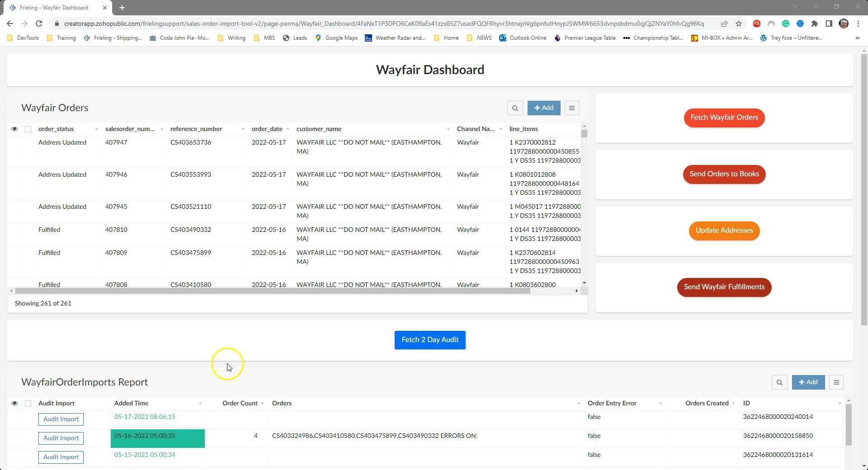
Task: Select the Frieling - Wayfair Dashboard browser tab
Action: (54, 7)
